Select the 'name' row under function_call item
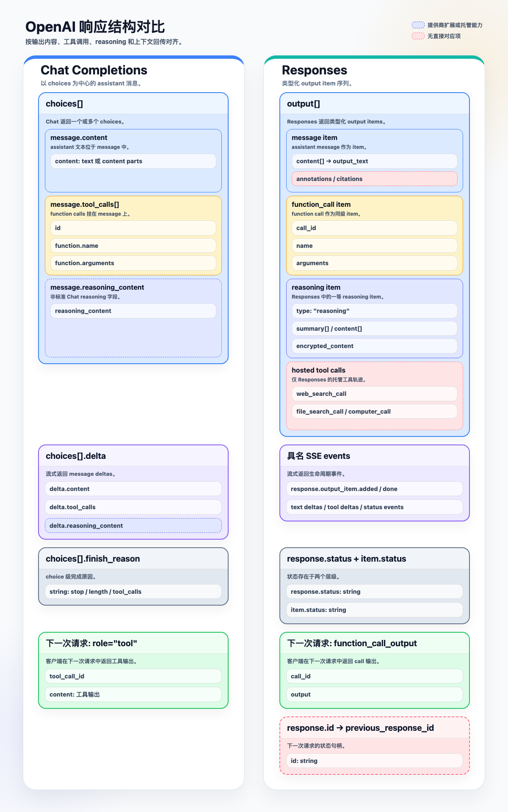This screenshot has width=508, height=812. pyautogui.click(x=375, y=246)
